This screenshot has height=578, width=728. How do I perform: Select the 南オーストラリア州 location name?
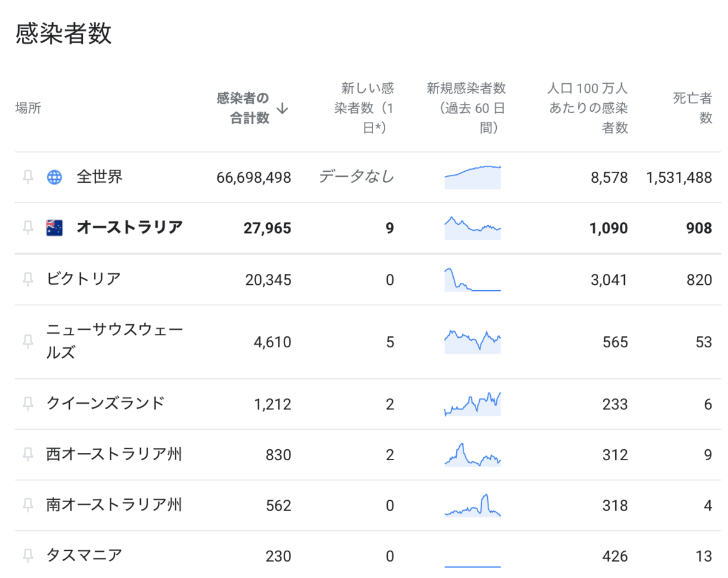click(114, 505)
